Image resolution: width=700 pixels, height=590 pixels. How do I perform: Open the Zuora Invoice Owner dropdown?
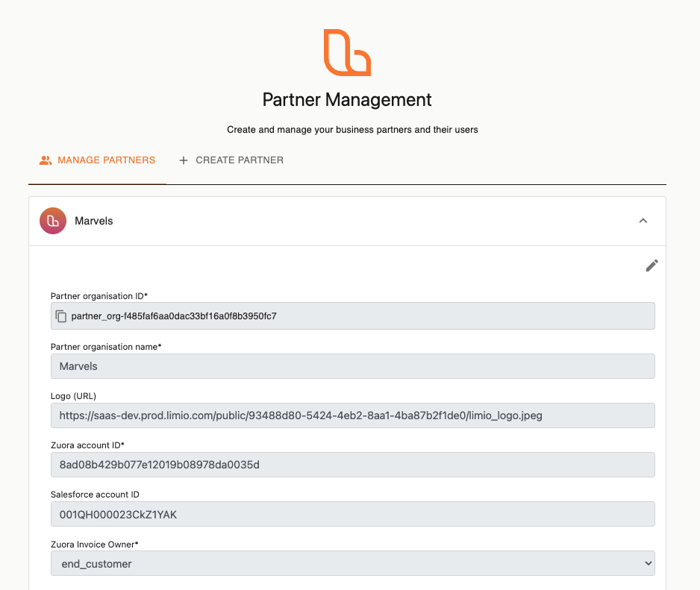[x=353, y=563]
